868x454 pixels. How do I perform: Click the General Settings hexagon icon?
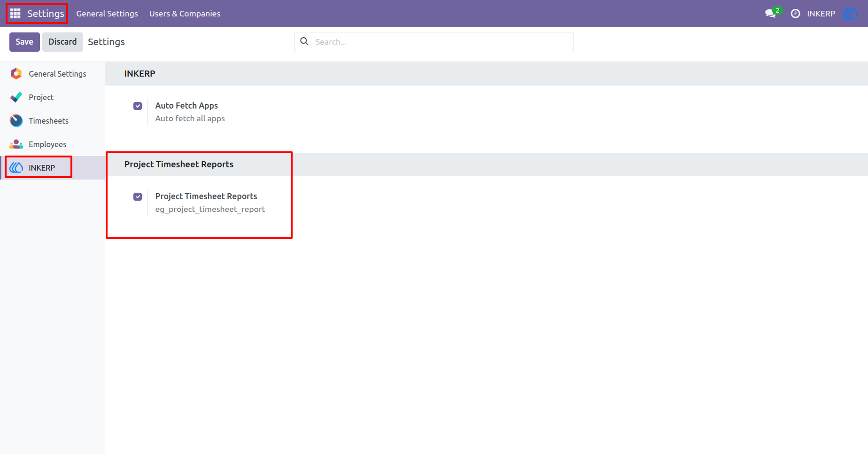click(16, 74)
